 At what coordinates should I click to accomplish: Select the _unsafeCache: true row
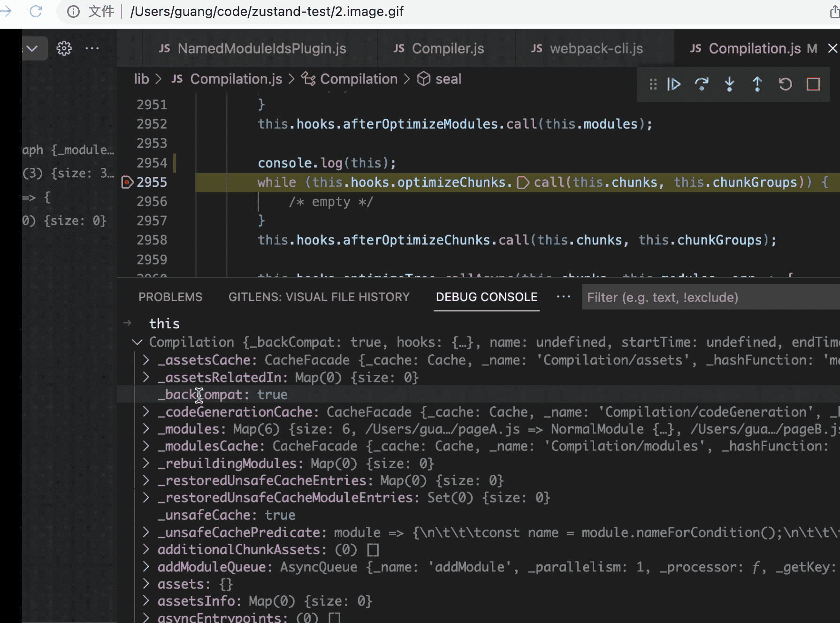[478, 515]
